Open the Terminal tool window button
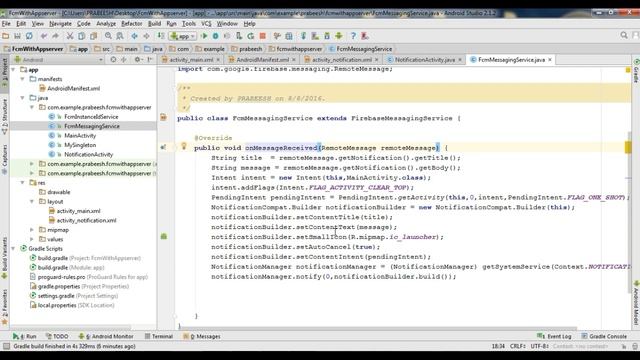640x360 pixels. [x=159, y=336]
